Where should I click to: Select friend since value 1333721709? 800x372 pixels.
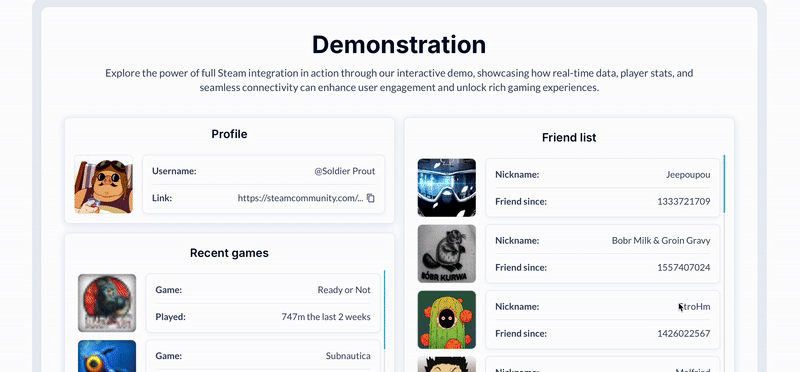(x=684, y=202)
